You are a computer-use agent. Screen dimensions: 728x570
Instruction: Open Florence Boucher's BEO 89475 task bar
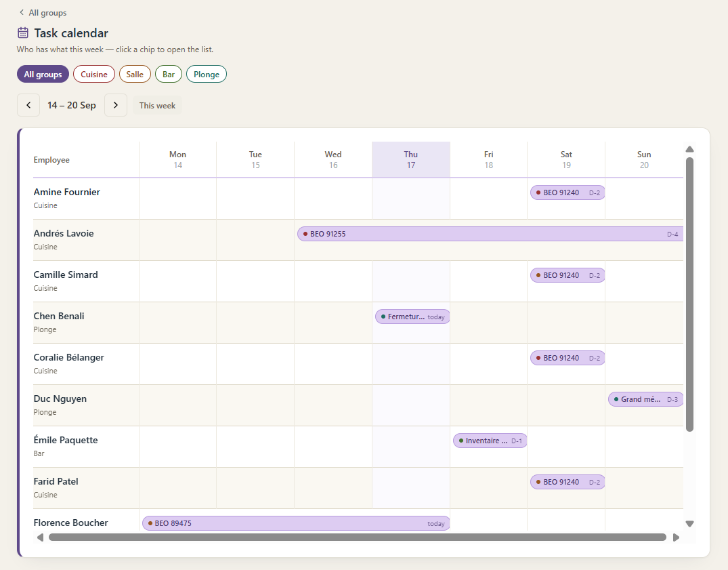tap(296, 523)
